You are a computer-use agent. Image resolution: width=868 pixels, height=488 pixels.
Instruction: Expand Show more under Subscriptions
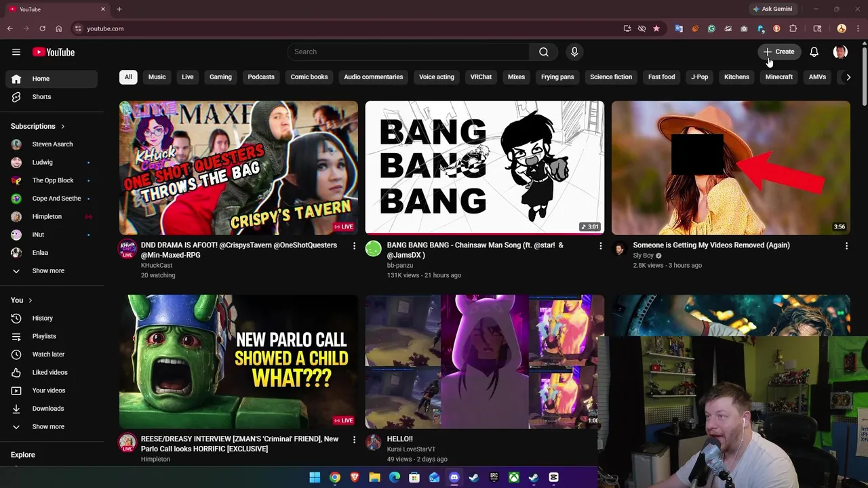click(x=52, y=270)
